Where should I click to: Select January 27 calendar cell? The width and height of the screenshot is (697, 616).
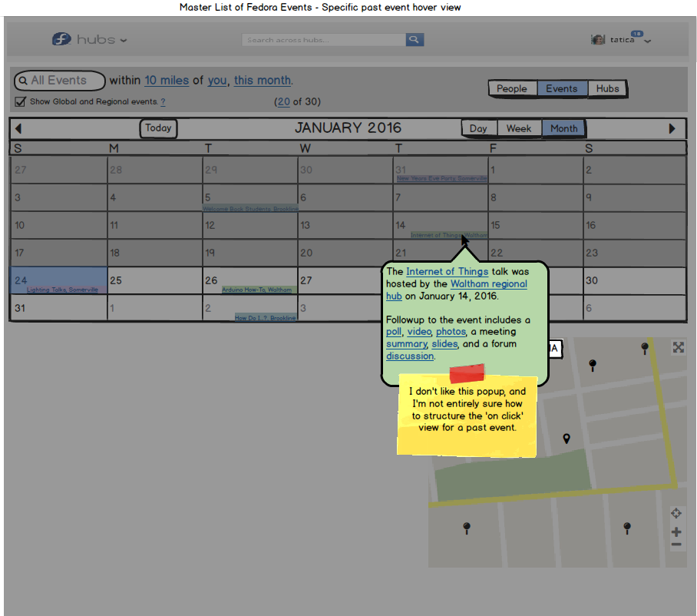(345, 280)
